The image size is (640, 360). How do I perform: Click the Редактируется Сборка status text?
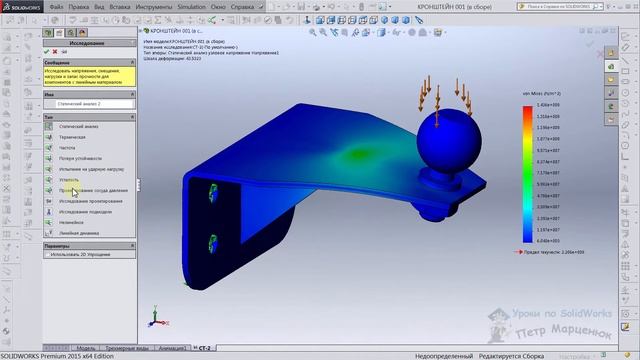pyautogui.click(x=511, y=356)
